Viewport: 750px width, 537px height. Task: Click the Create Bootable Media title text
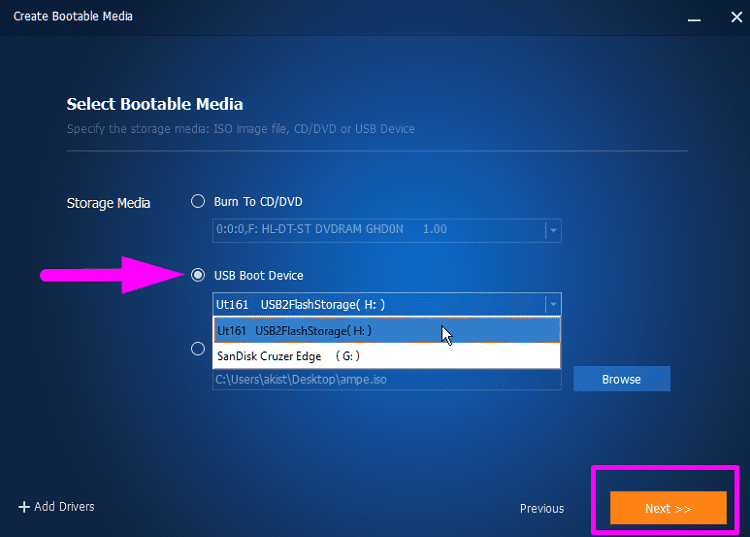[73, 16]
